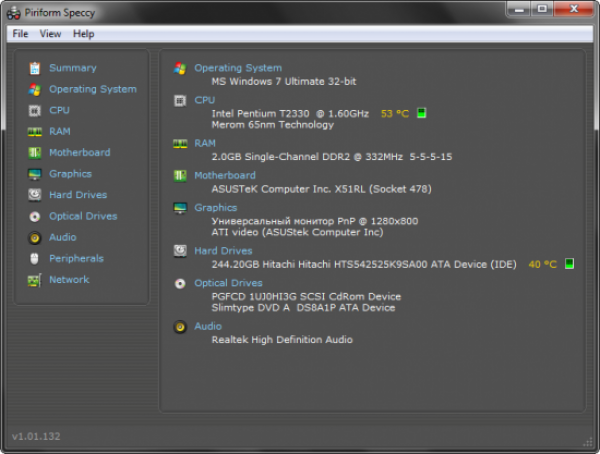The image size is (600, 454).
Task: Click the Graphics monitor icon in sidebar
Action: pos(35,174)
